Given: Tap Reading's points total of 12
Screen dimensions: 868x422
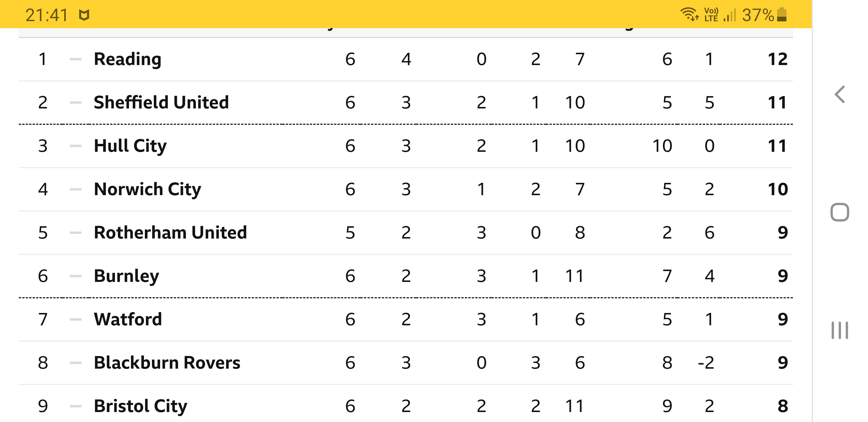Looking at the screenshot, I should pyautogui.click(x=777, y=59).
